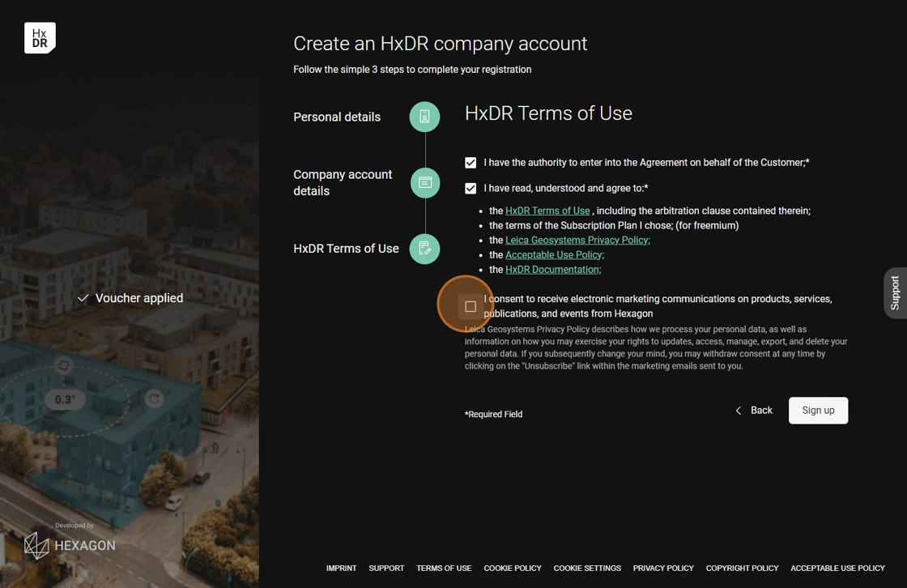Open TERMS OF USE in the footer
The width and height of the screenshot is (907, 588).
click(x=444, y=569)
